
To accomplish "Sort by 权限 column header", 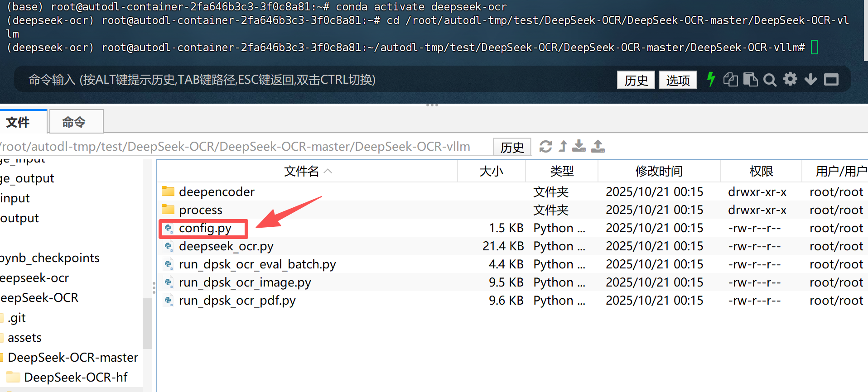I will 761,171.
